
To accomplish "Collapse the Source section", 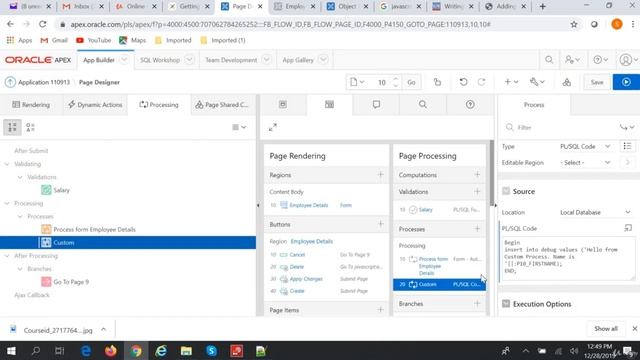I will [506, 191].
